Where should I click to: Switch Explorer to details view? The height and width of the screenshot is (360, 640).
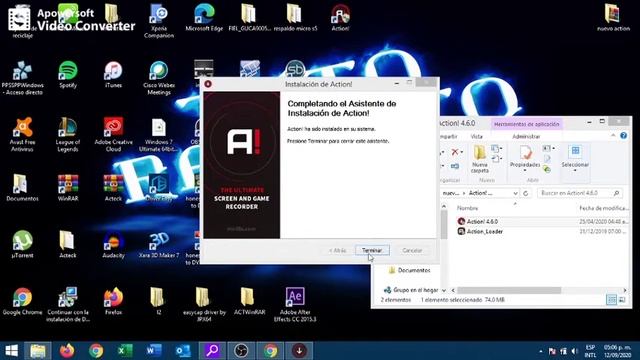[x=611, y=300]
